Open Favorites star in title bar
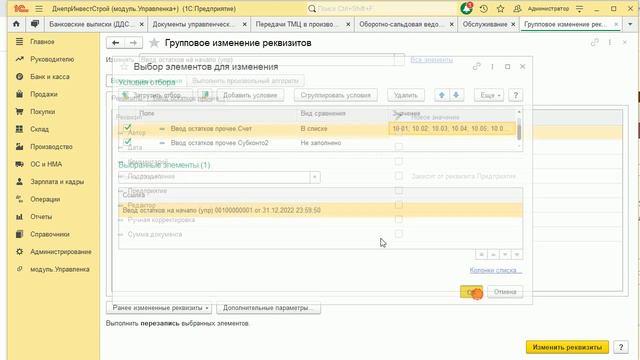 click(x=500, y=9)
